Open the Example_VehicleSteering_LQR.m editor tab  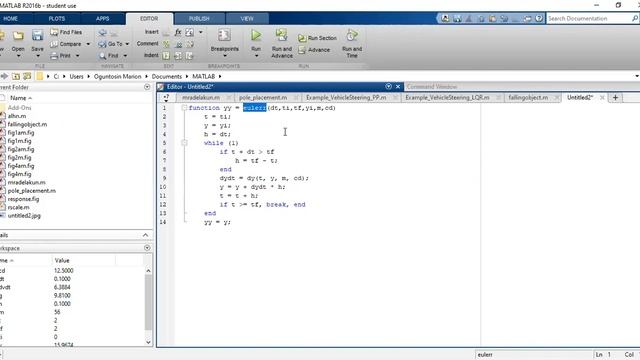tap(447, 98)
